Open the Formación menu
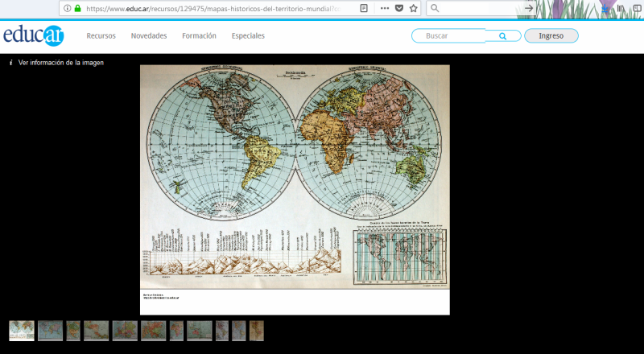644x354 pixels. (199, 35)
